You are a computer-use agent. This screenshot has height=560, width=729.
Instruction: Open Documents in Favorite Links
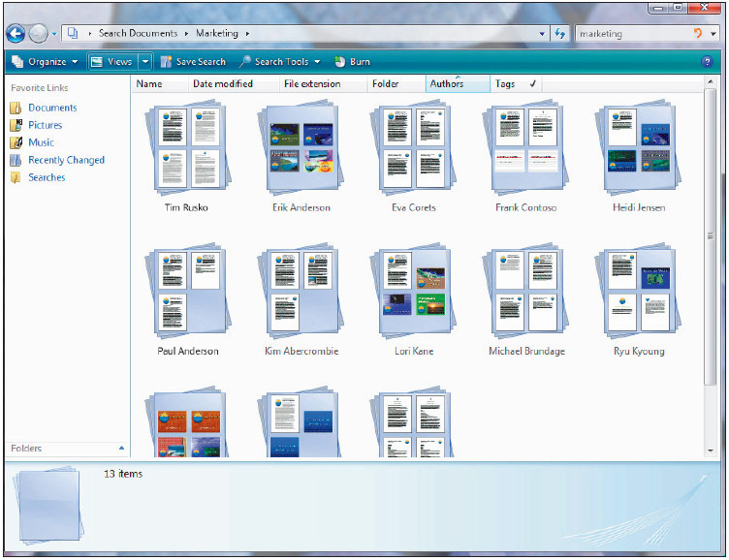pos(52,108)
